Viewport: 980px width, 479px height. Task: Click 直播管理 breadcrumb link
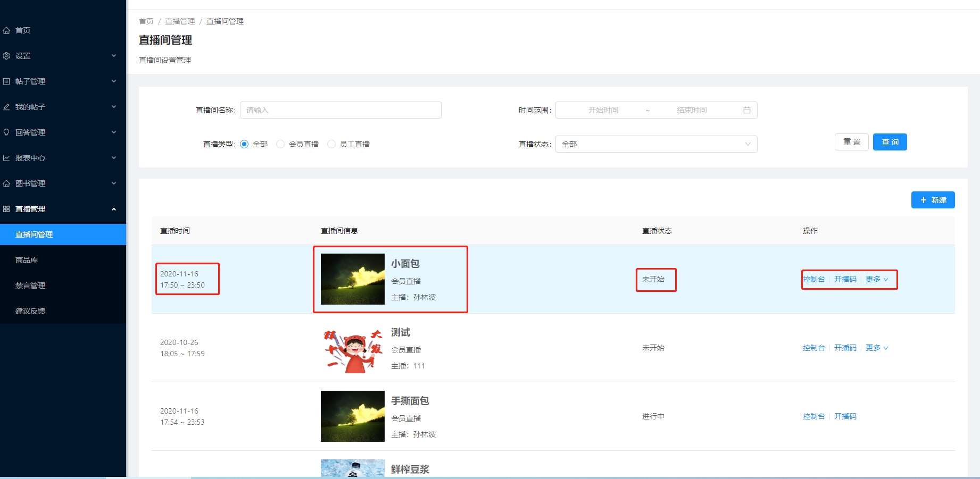[180, 21]
